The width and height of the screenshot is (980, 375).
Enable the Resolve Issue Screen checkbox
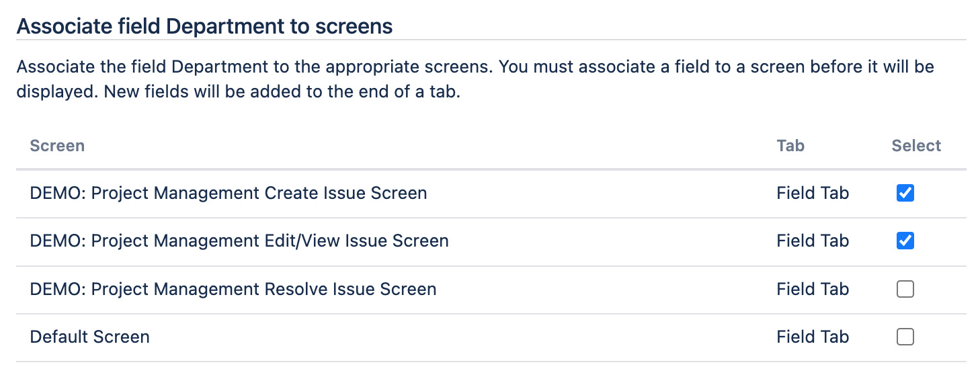905,289
